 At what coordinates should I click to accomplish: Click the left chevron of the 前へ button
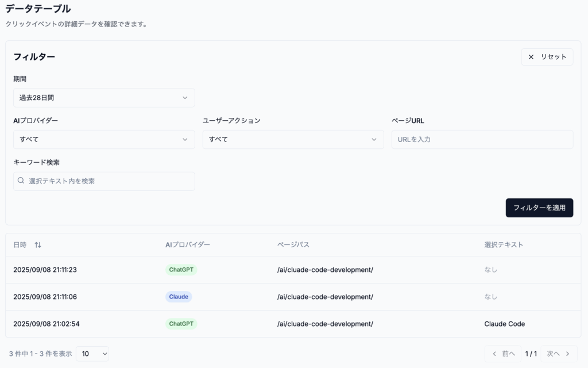[x=494, y=354]
